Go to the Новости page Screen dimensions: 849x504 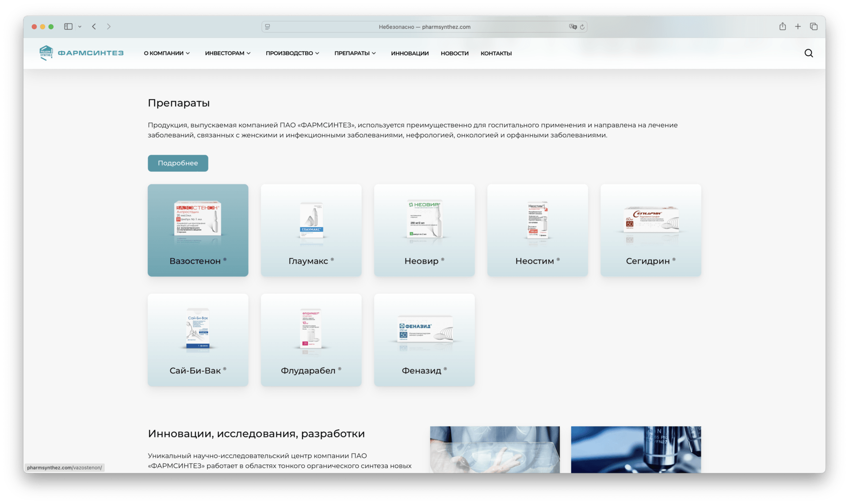pos(454,53)
